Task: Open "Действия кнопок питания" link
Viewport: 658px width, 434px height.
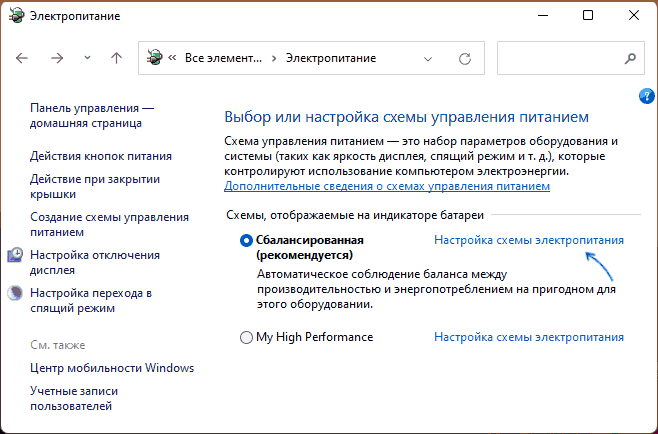Action: [101, 156]
